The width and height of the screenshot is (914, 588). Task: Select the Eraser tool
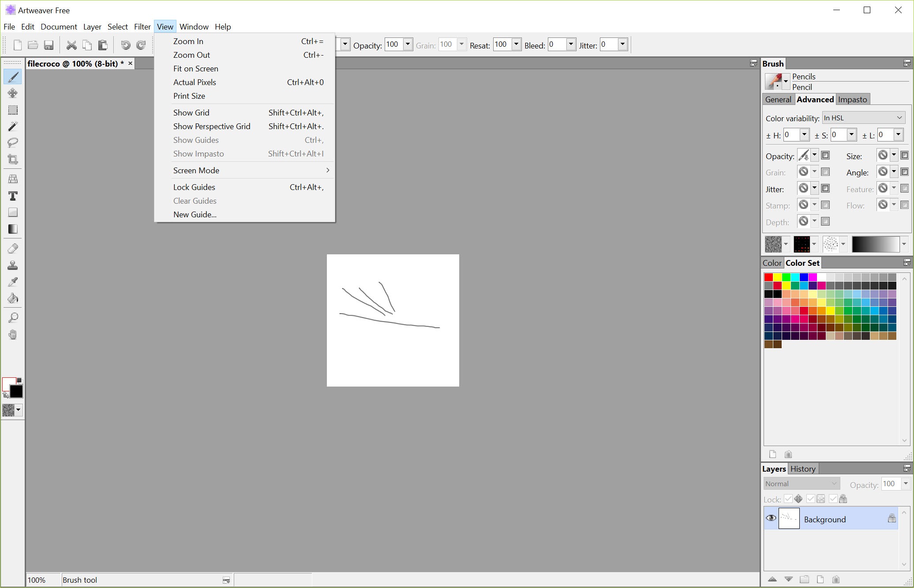click(x=13, y=249)
